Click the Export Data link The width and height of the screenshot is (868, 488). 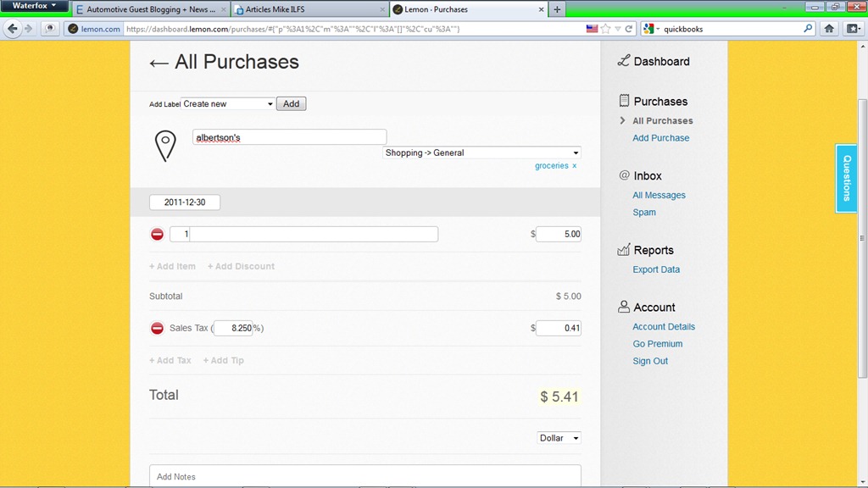tap(656, 269)
